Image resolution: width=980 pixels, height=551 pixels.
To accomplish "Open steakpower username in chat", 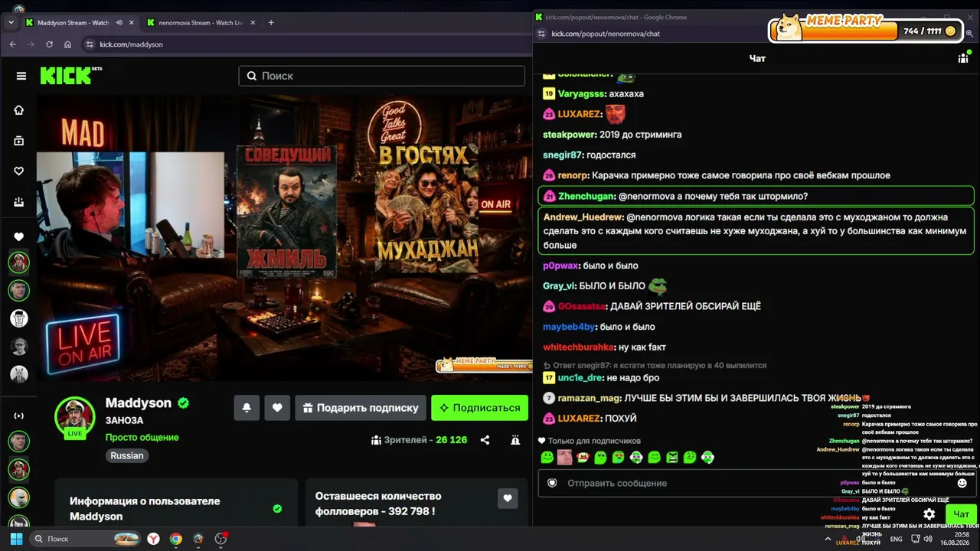I will pyautogui.click(x=570, y=134).
